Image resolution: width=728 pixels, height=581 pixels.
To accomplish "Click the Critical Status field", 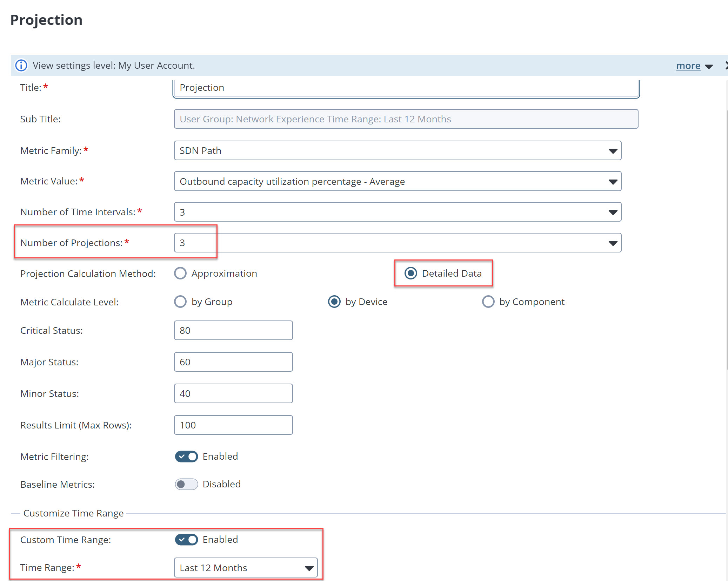I will (233, 330).
